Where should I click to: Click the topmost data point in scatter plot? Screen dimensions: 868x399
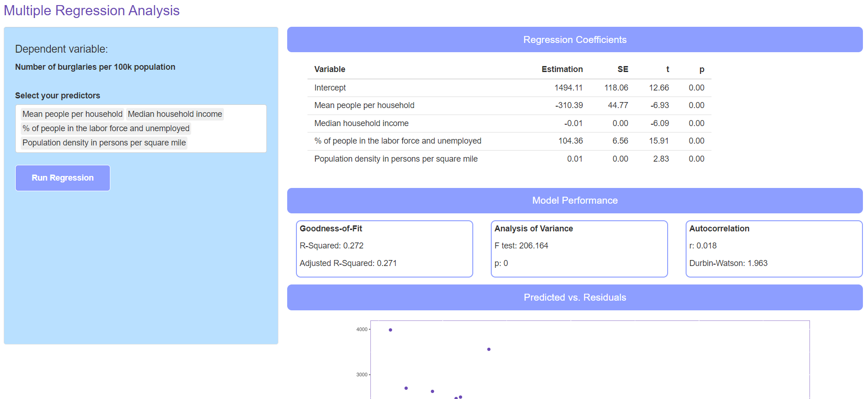[x=391, y=330]
